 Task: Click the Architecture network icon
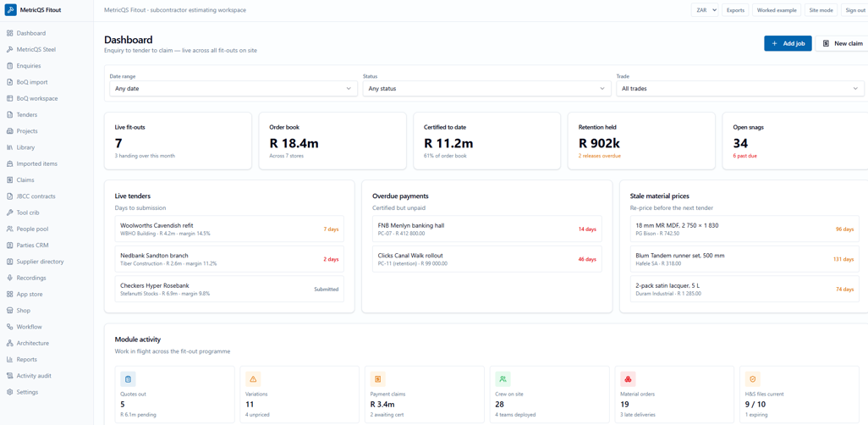pos(9,343)
